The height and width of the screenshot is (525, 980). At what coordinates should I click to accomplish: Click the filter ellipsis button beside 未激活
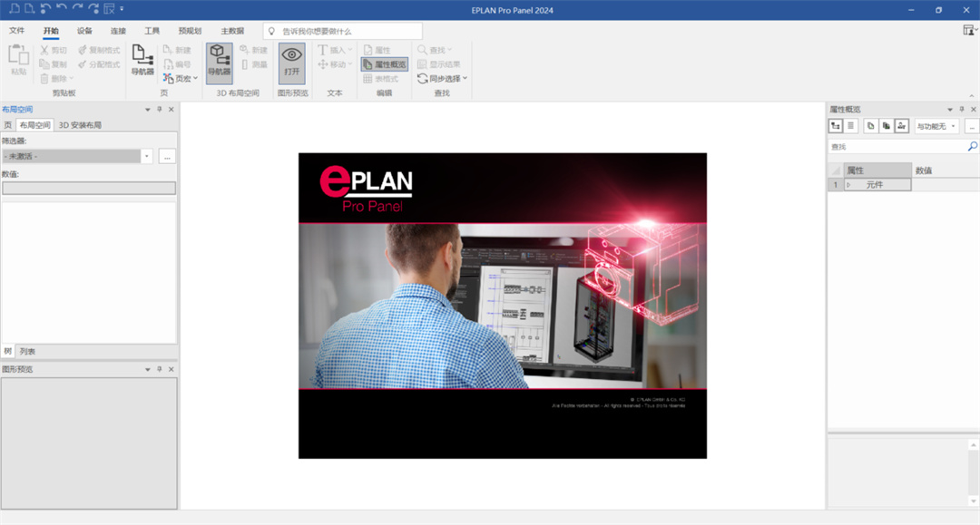tap(167, 156)
